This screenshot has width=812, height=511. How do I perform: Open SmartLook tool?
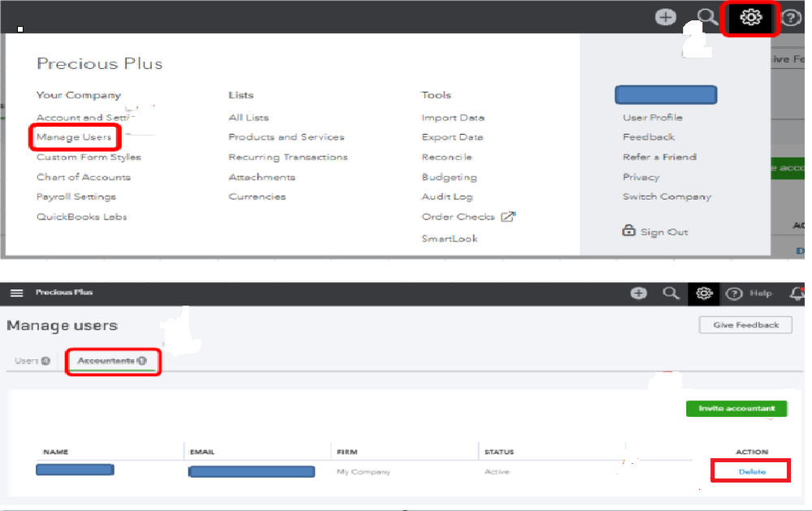(x=449, y=239)
